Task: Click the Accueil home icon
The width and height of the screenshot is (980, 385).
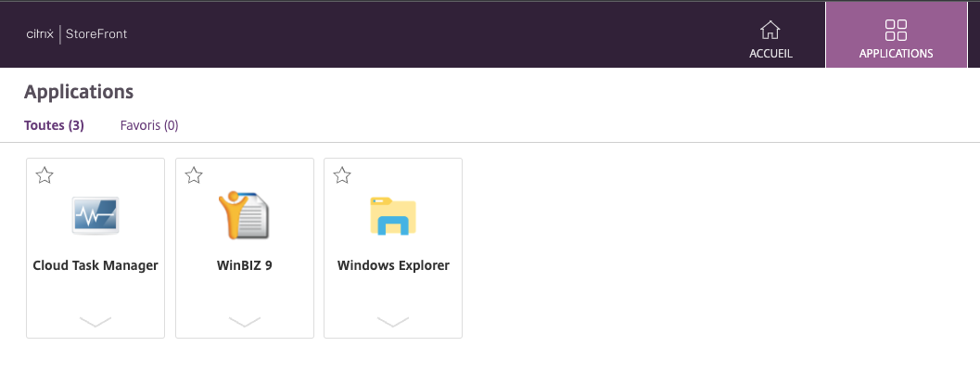Action: [770, 30]
